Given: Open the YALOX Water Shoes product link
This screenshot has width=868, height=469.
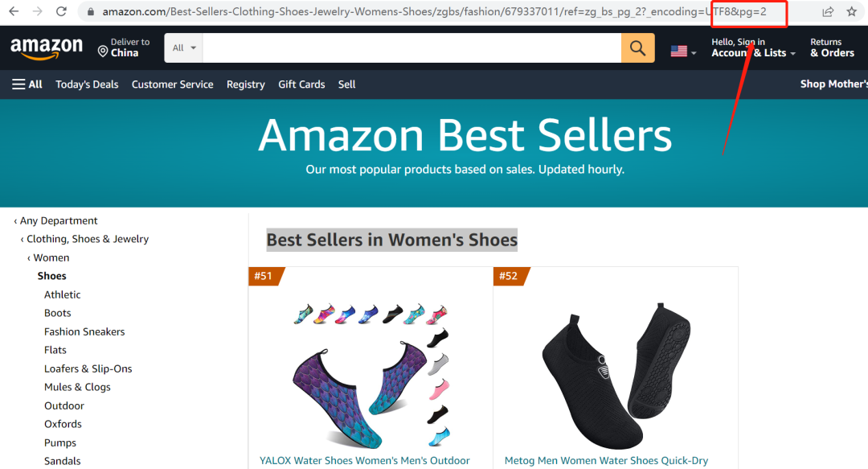Looking at the screenshot, I should (365, 461).
